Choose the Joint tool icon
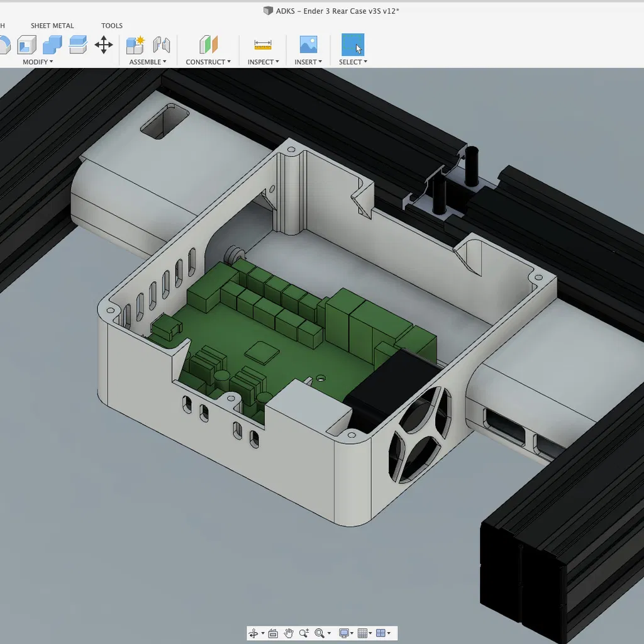Viewport: 644px width, 644px height. pos(162,45)
